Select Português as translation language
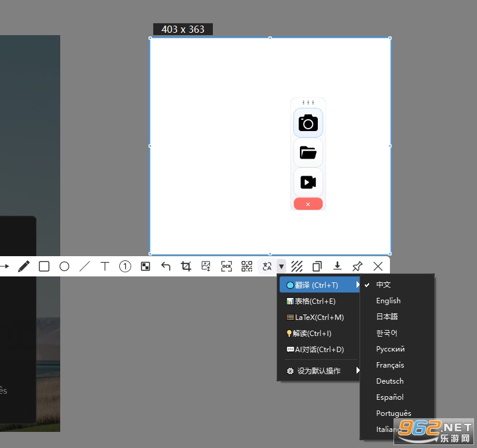The image size is (477, 448). pyautogui.click(x=397, y=413)
